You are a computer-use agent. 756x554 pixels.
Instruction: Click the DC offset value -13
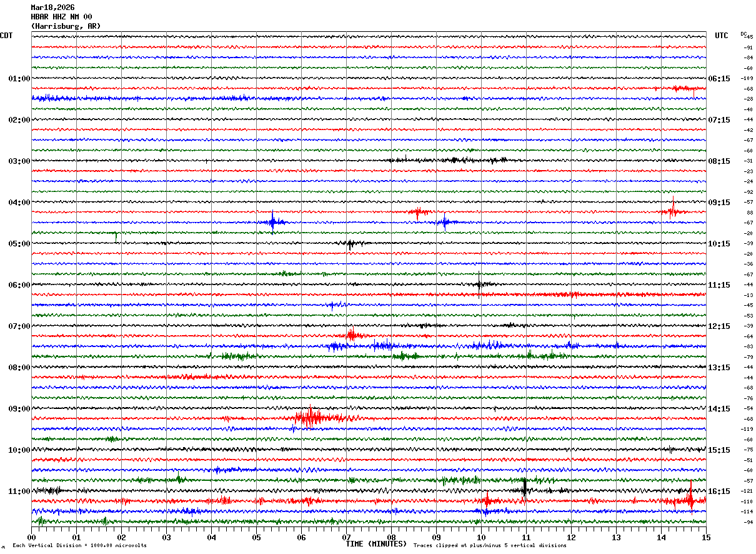(748, 295)
